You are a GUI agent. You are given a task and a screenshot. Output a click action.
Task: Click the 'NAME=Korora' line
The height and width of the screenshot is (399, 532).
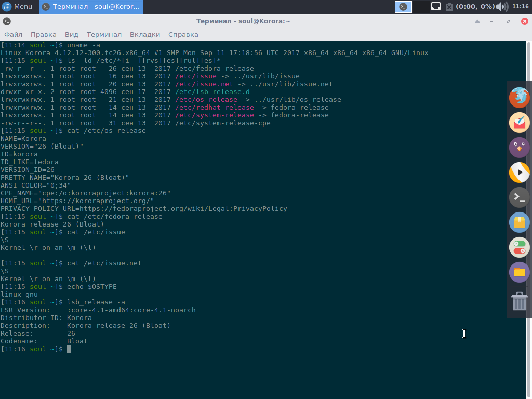[x=23, y=139]
